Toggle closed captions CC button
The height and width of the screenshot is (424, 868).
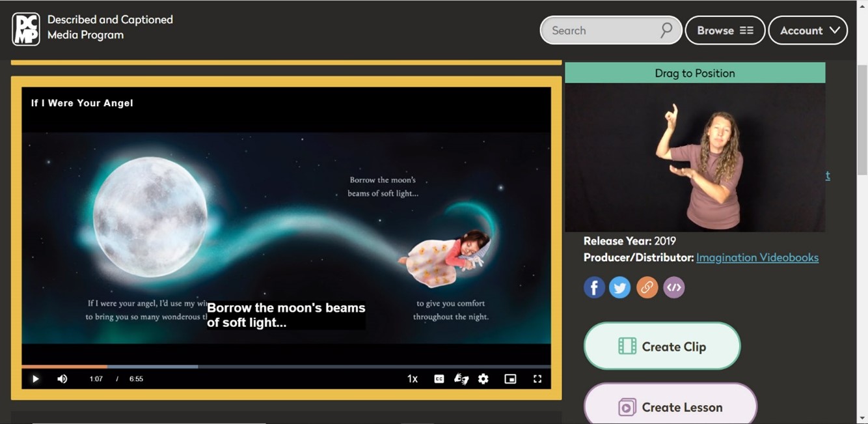pyautogui.click(x=439, y=379)
